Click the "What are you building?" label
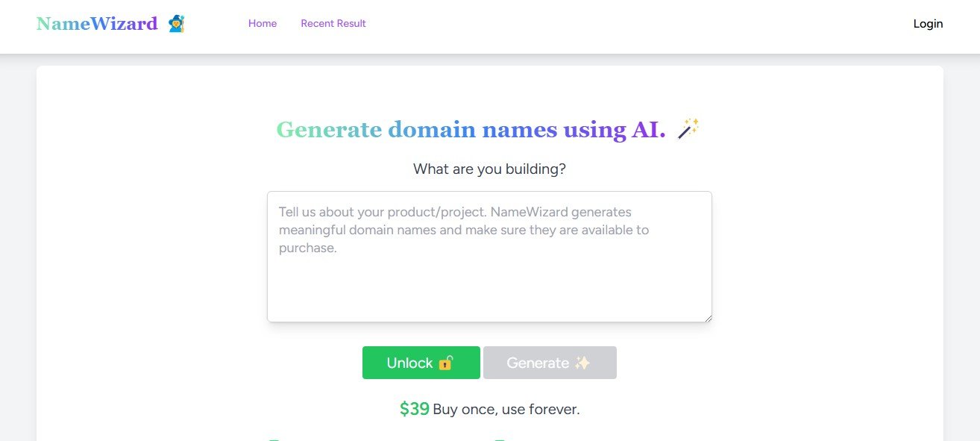The height and width of the screenshot is (441, 980). [x=489, y=169]
